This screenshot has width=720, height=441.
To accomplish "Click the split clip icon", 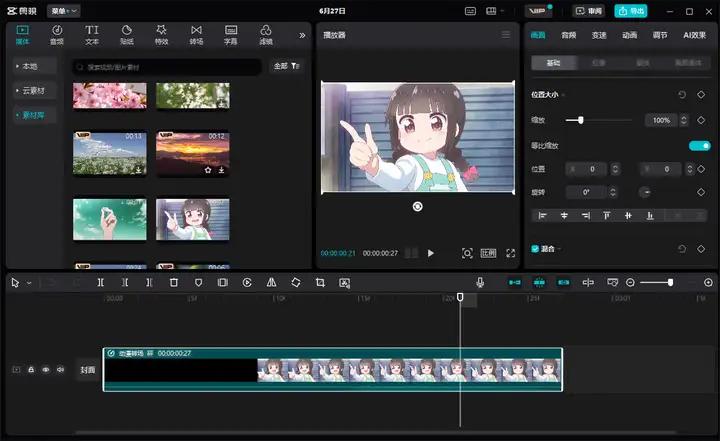I will click(x=100, y=283).
